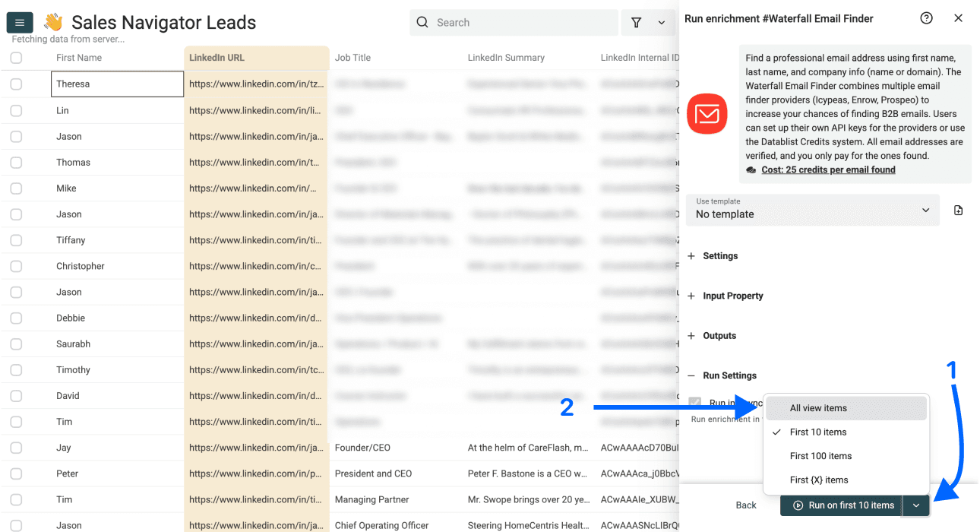
Task: Select the checkbox on Theresa's row
Action: [16, 84]
